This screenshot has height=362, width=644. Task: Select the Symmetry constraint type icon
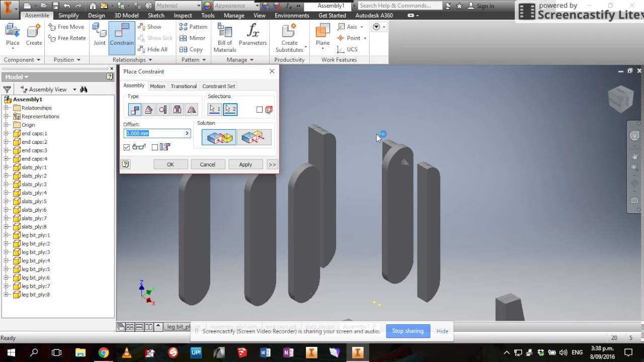click(192, 109)
